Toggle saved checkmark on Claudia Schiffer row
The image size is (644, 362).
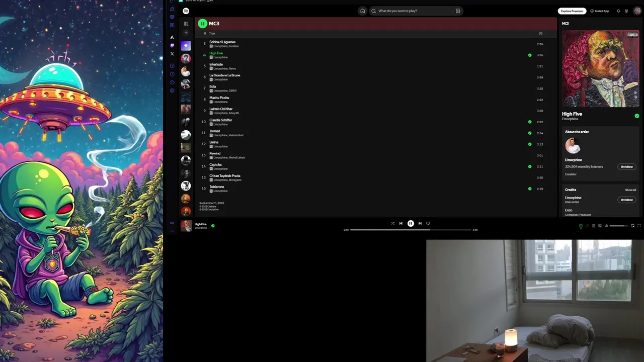coord(530,122)
